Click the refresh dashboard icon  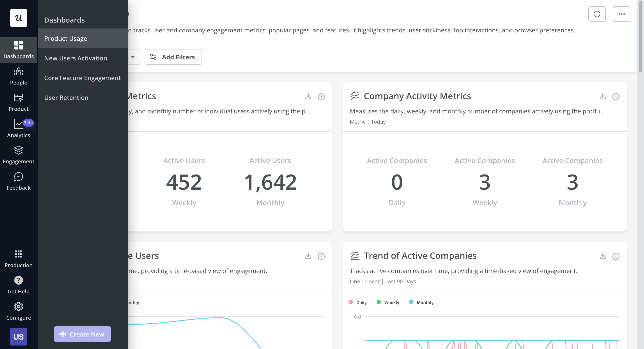597,14
